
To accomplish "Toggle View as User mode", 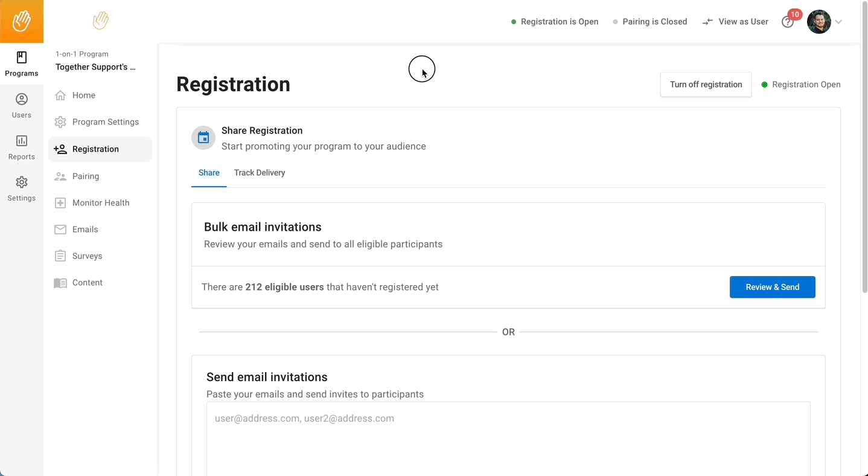I will point(735,22).
